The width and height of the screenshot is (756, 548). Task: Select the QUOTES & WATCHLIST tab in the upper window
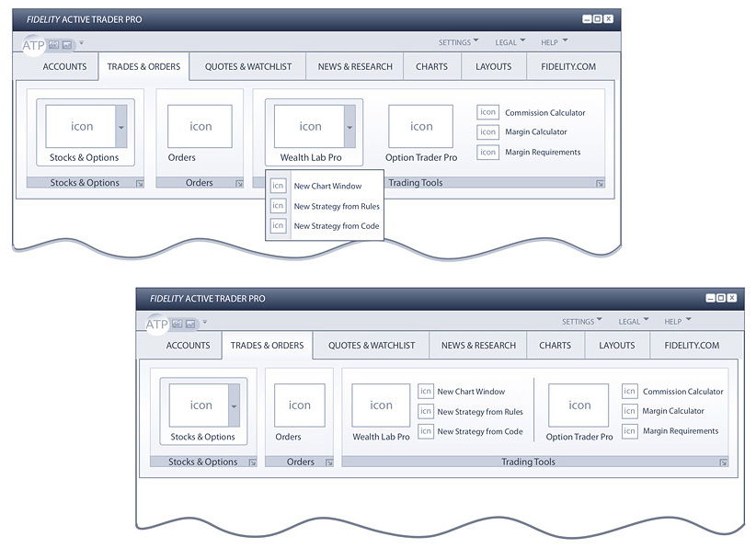tap(248, 66)
